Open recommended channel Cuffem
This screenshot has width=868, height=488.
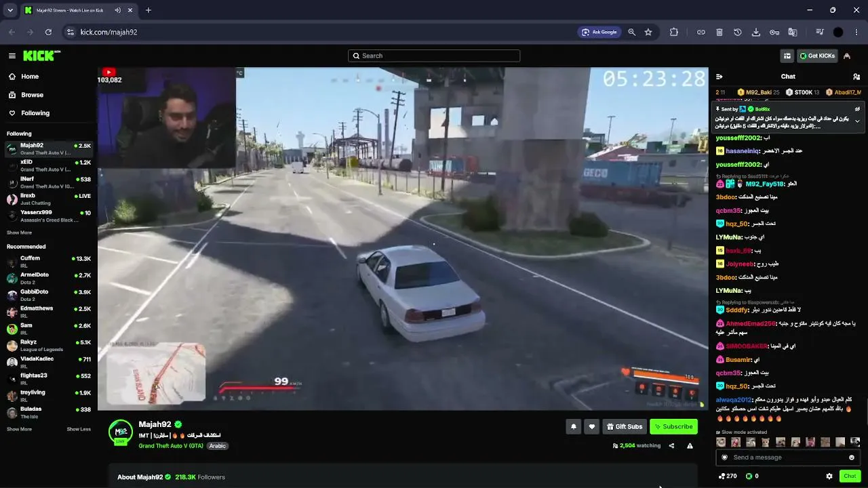47,262
